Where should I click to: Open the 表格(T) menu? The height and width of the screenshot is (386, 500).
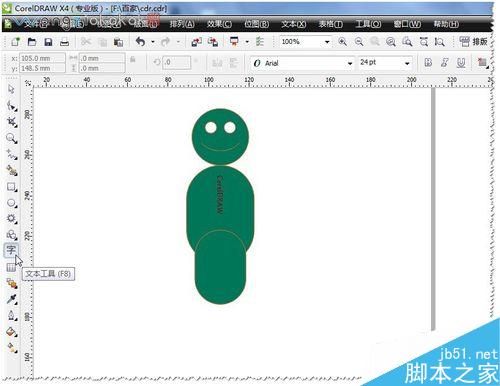(331, 24)
